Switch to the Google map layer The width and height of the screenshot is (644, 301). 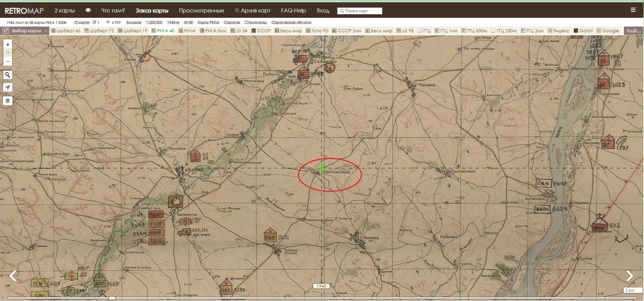(x=608, y=31)
